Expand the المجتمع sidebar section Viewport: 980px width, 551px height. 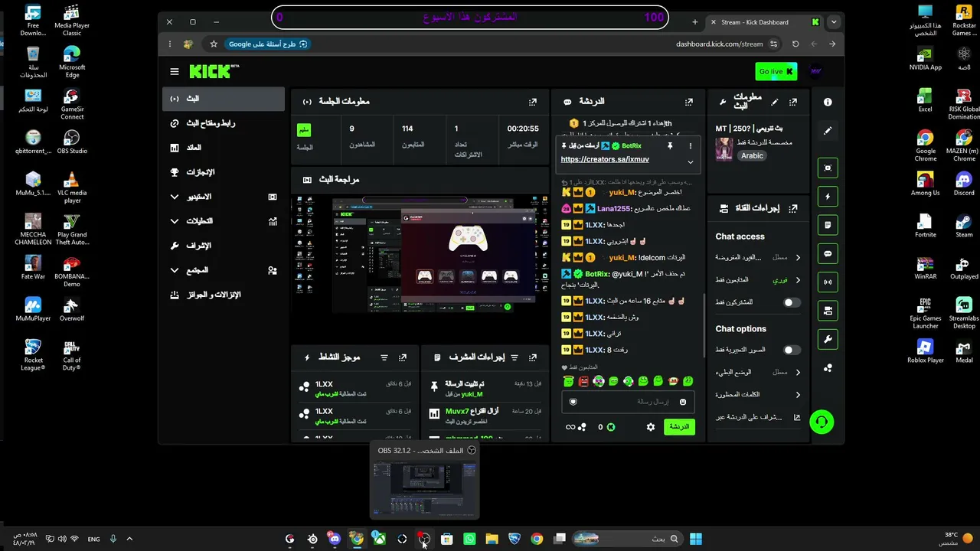[224, 270]
